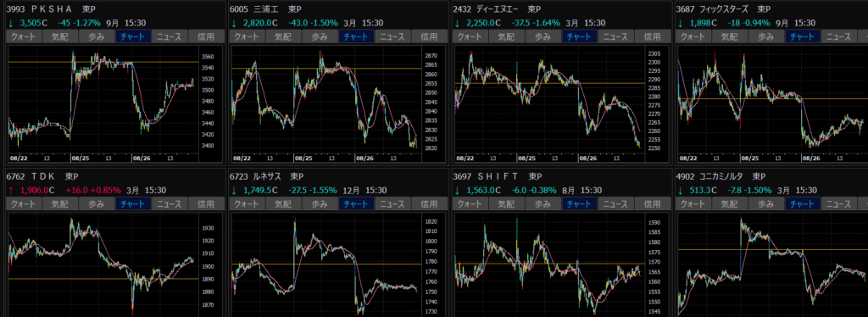Select クォート tab in コニカミノルタ panel
This screenshot has height=317, width=868.
point(693,203)
